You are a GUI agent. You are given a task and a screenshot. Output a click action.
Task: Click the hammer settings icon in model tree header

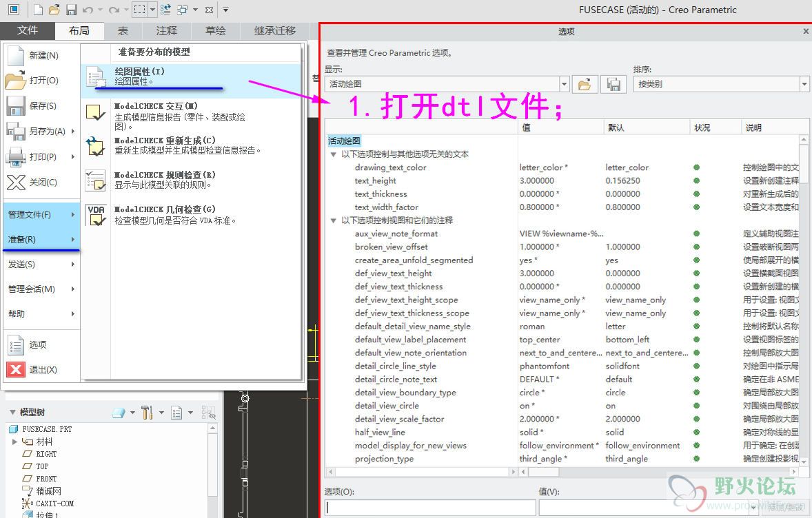coord(147,413)
